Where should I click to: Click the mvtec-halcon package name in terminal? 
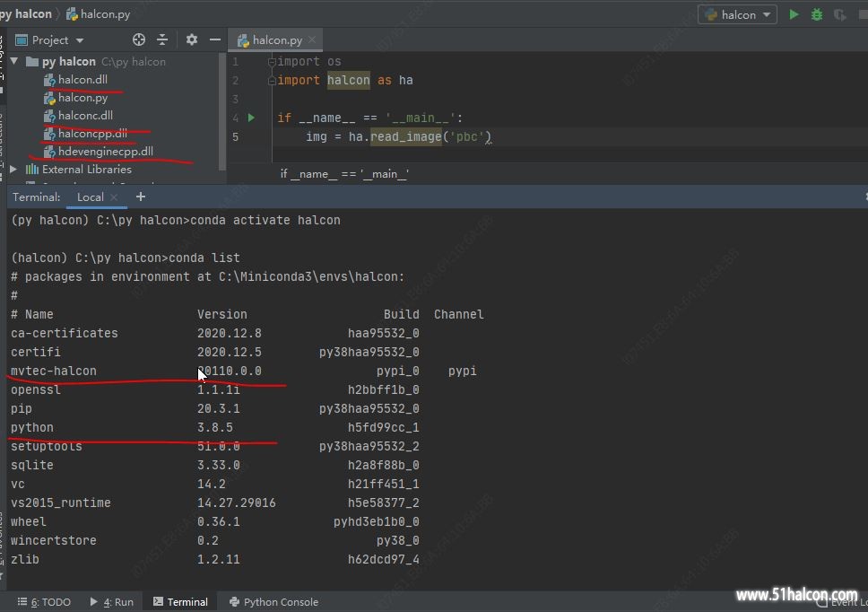[54, 371]
